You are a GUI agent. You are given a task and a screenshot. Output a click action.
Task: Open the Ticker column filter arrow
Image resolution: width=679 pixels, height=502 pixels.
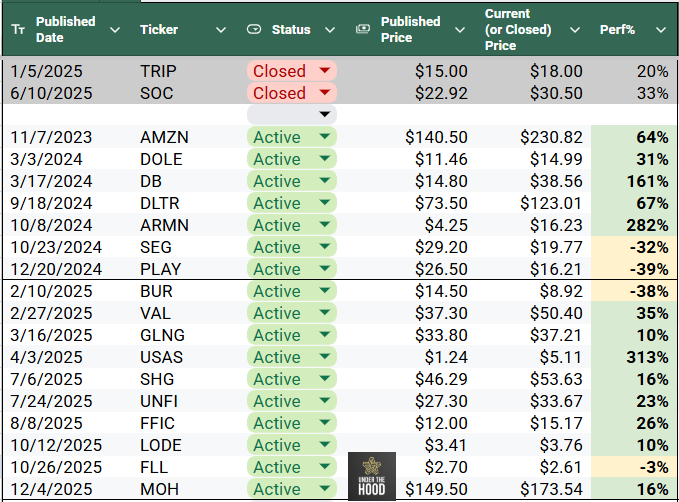point(221,30)
